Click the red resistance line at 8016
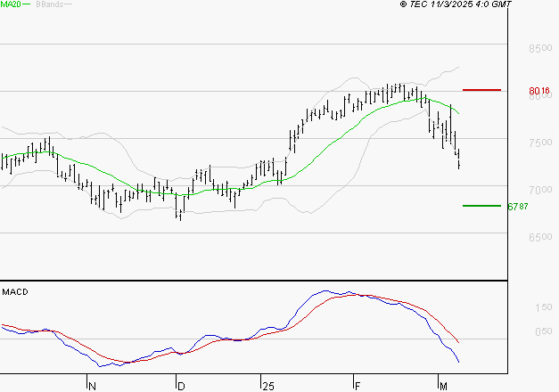This screenshot has width=559, height=392. coord(481,90)
